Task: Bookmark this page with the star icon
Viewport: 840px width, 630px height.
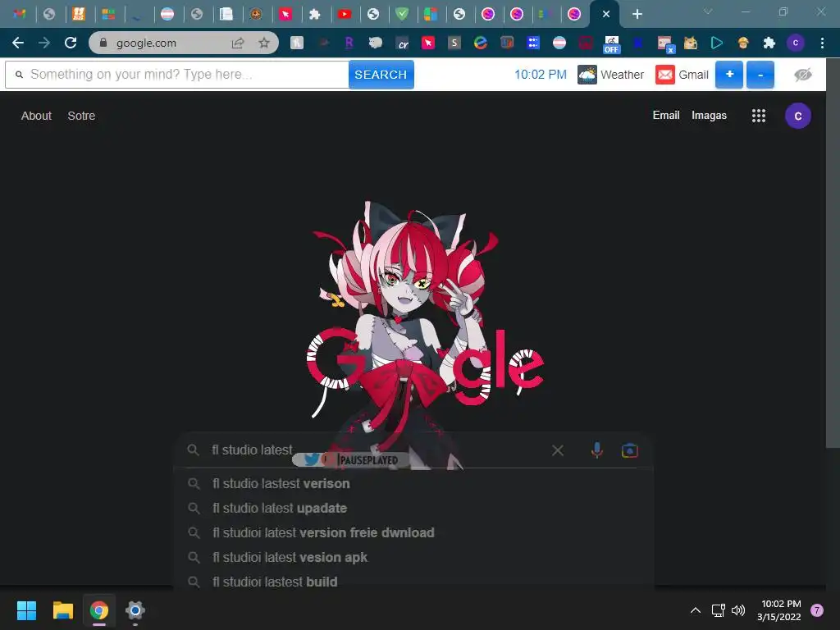Action: click(x=264, y=43)
